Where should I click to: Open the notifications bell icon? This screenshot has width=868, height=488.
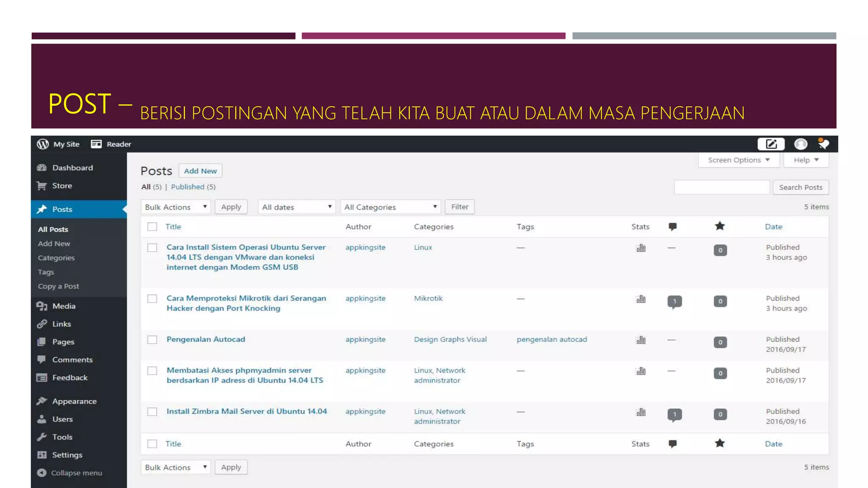[823, 144]
